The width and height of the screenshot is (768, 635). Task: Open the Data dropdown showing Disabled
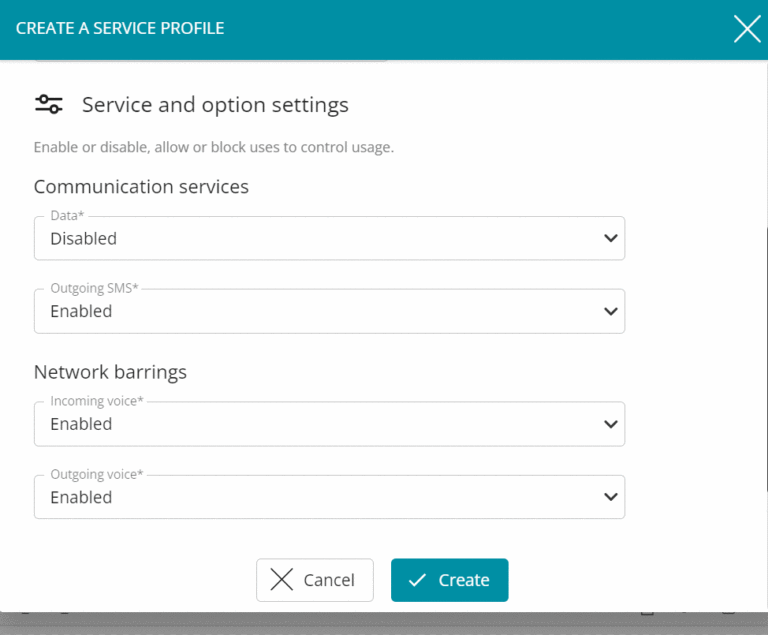329,238
